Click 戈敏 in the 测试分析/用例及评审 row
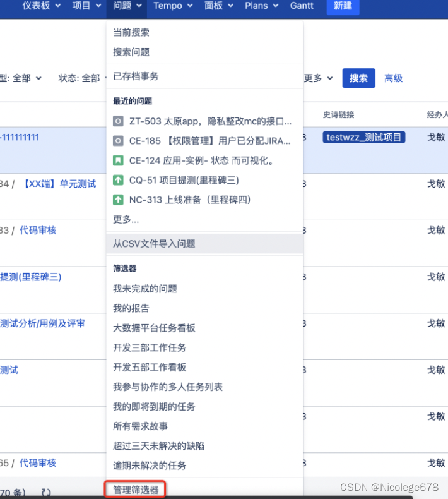Image resolution: width=448 pixels, height=499 pixels. click(436, 323)
